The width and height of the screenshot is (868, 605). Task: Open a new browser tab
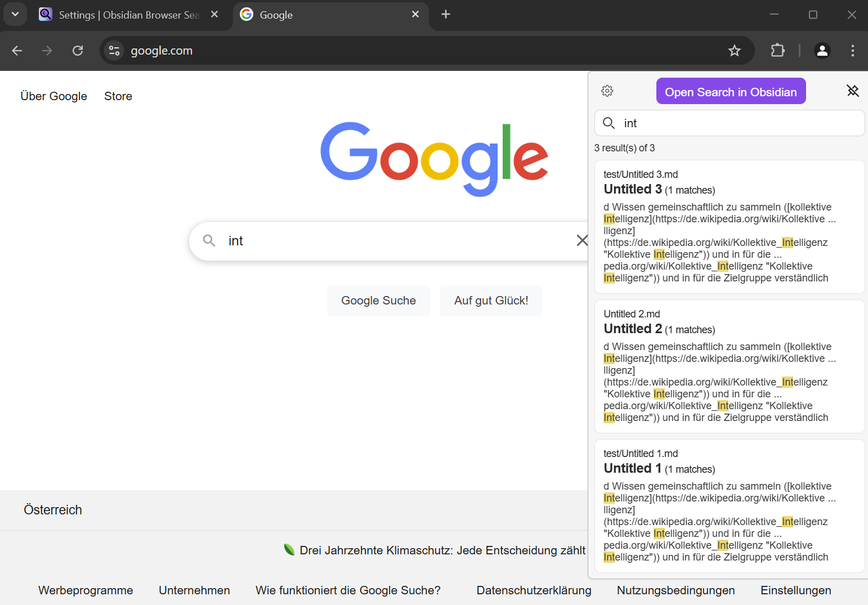coord(446,14)
